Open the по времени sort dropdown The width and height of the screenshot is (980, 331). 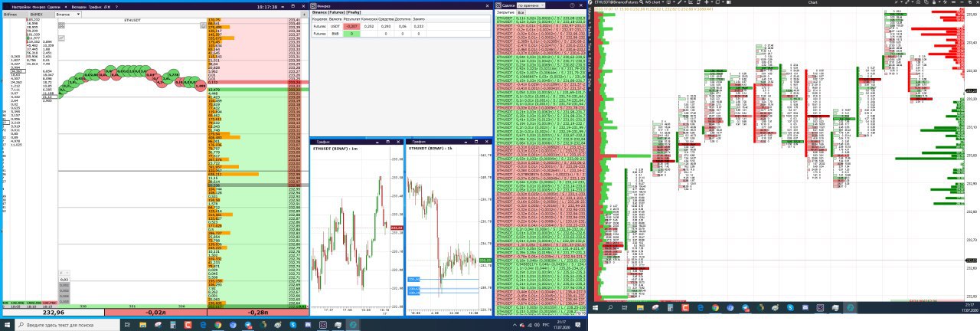click(x=531, y=5)
